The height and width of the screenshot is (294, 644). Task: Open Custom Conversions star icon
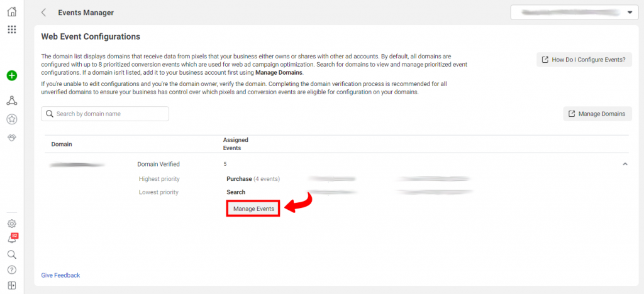point(11,119)
